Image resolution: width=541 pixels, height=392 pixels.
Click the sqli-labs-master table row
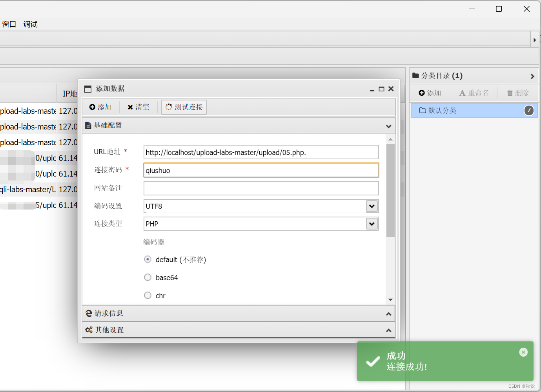point(38,190)
